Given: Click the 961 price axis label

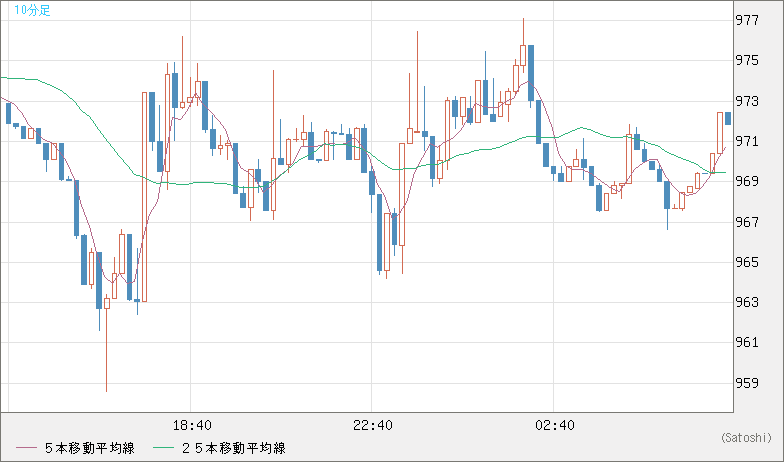Looking at the screenshot, I should click(747, 342).
